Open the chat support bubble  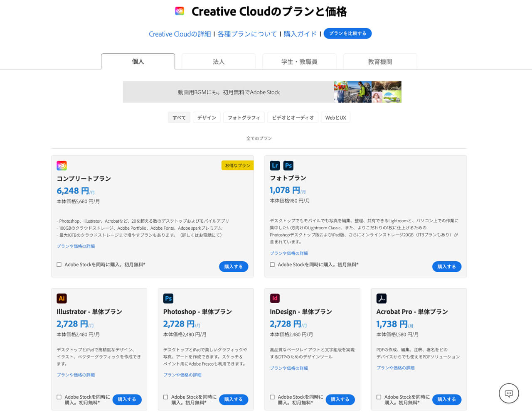509,393
